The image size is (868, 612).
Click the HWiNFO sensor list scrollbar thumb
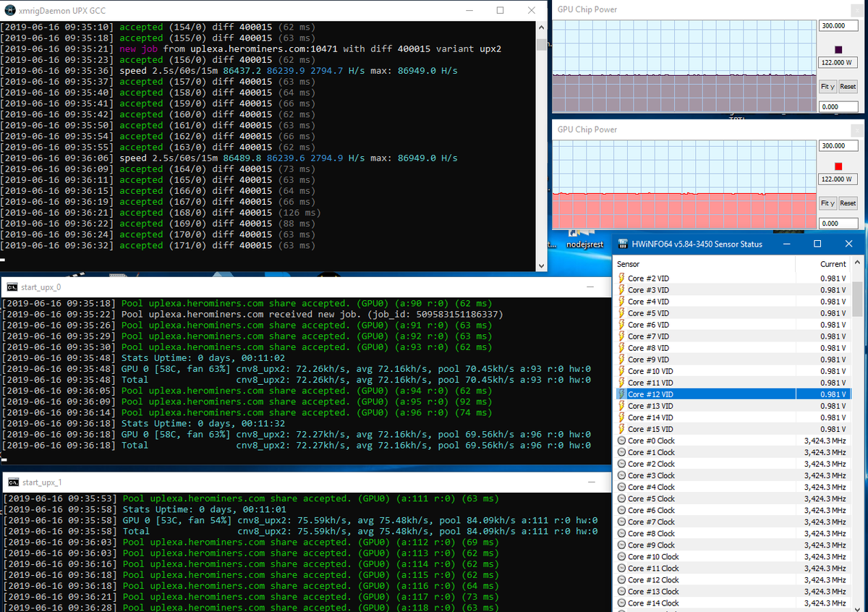tap(859, 300)
